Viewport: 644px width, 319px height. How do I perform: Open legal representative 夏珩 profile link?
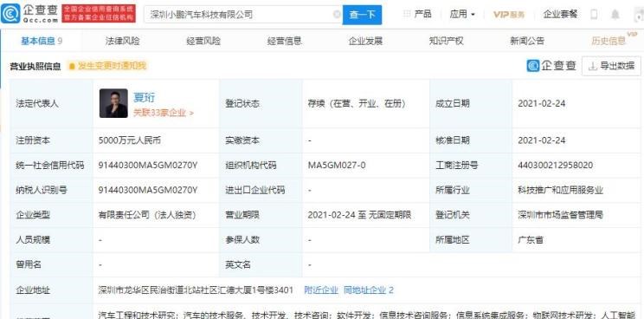tap(145, 97)
